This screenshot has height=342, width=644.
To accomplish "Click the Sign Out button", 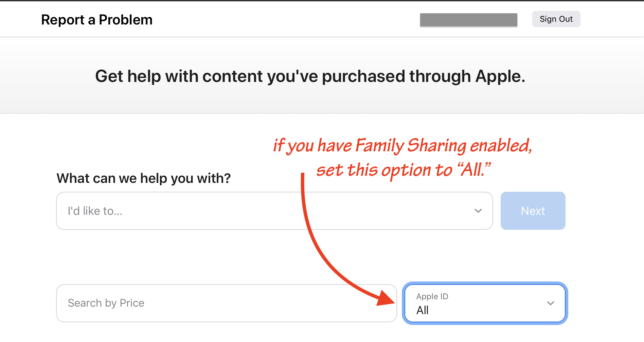I will click(x=556, y=19).
